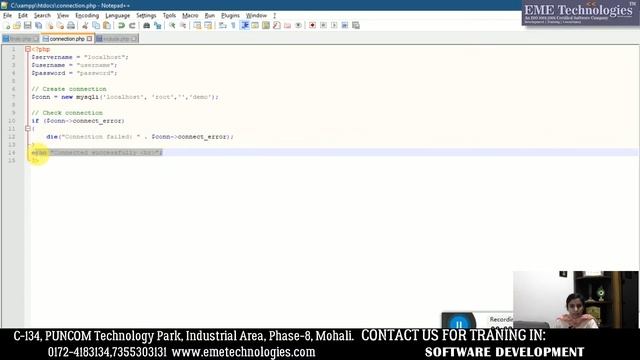Screen dimensions: 640x360
Task: Place cursor on the die() statement line 12
Action: click(x=140, y=137)
